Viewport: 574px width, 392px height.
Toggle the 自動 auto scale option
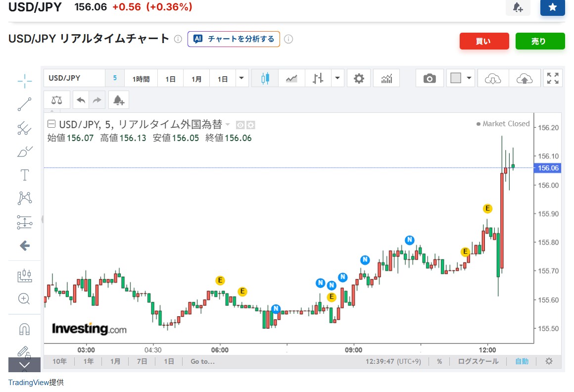coord(522,361)
